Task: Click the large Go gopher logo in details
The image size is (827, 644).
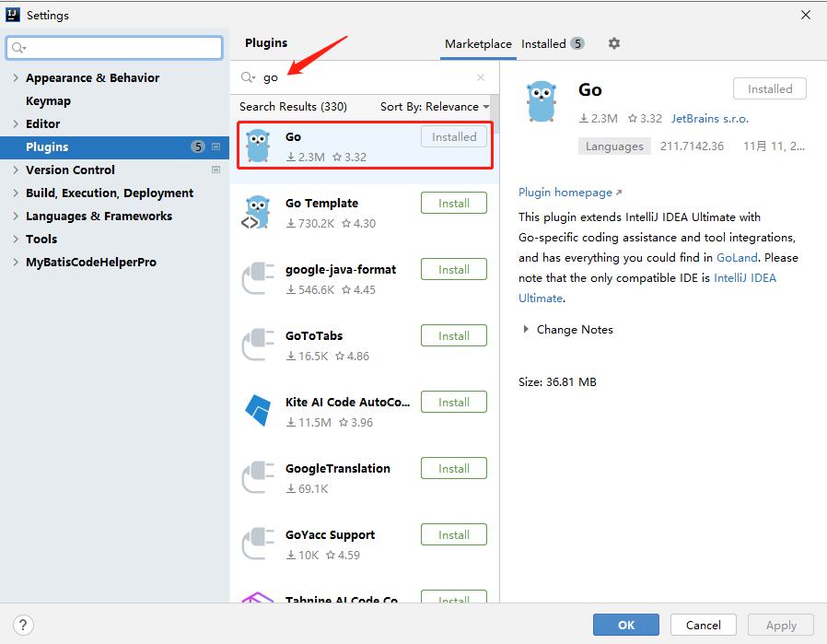Action: [542, 101]
